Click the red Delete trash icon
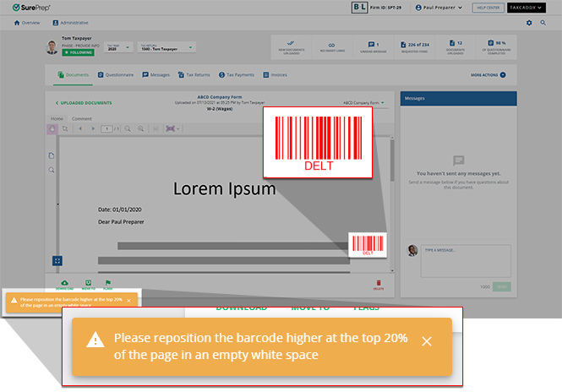Viewport: 562px width, 392px height. click(x=379, y=285)
